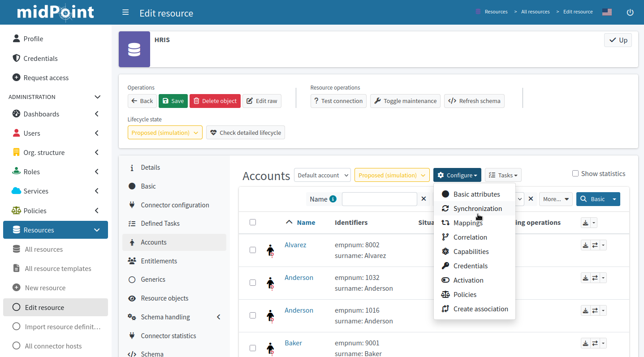Enable the Show statistics checkbox
Image resolution: width=644 pixels, height=357 pixels.
575,173
